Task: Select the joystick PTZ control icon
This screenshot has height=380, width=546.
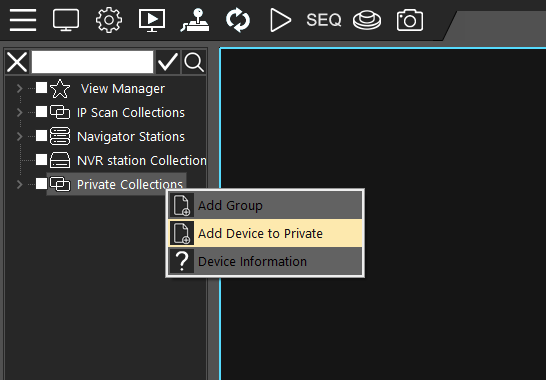Action: (x=195, y=20)
